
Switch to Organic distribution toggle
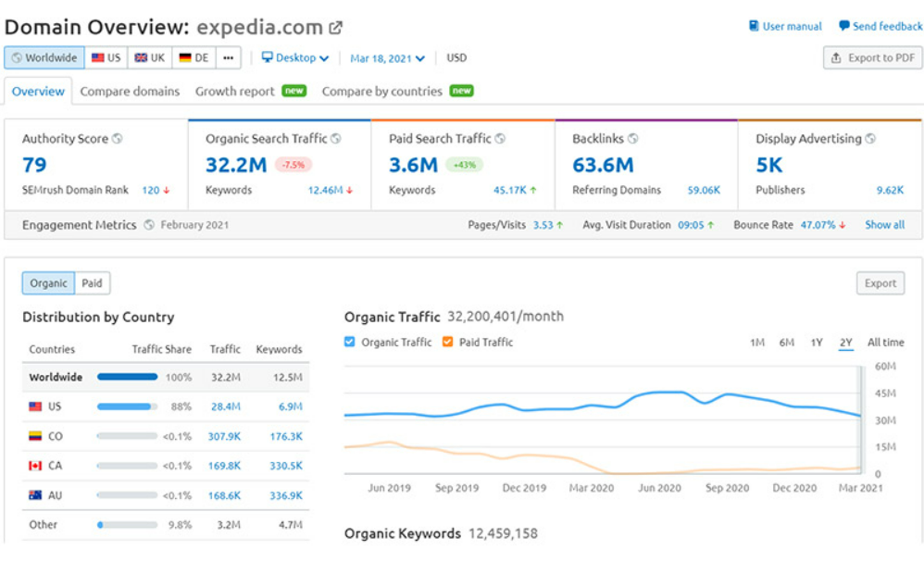pos(48,282)
